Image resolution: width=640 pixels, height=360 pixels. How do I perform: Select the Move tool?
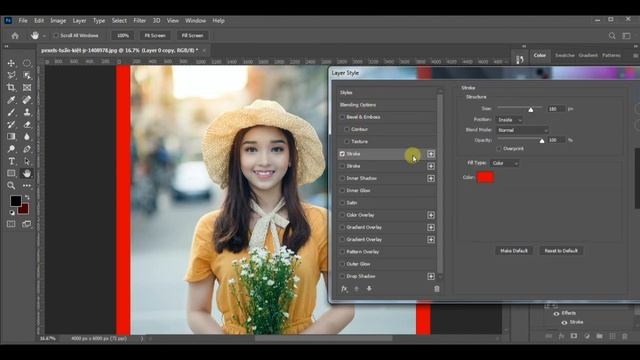[x=11, y=63]
